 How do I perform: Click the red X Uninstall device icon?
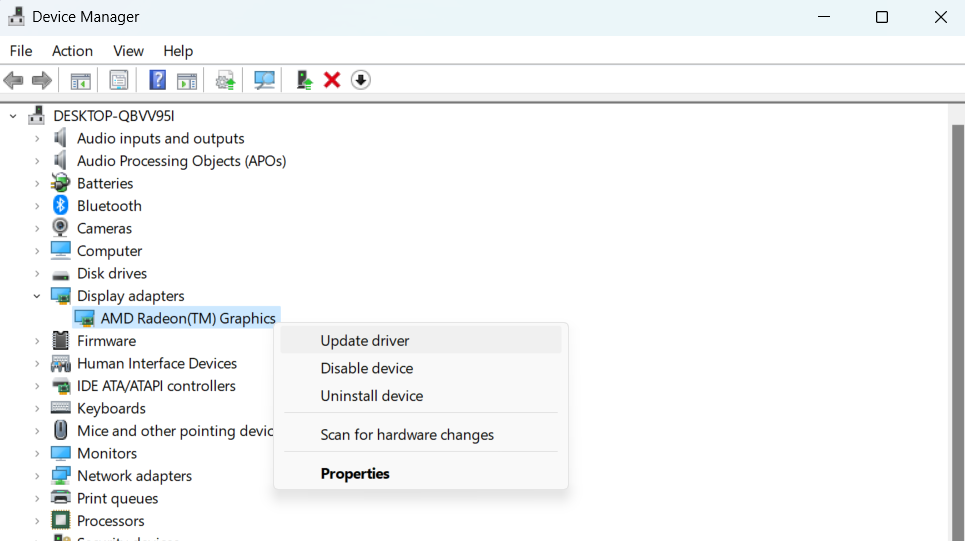pos(332,80)
